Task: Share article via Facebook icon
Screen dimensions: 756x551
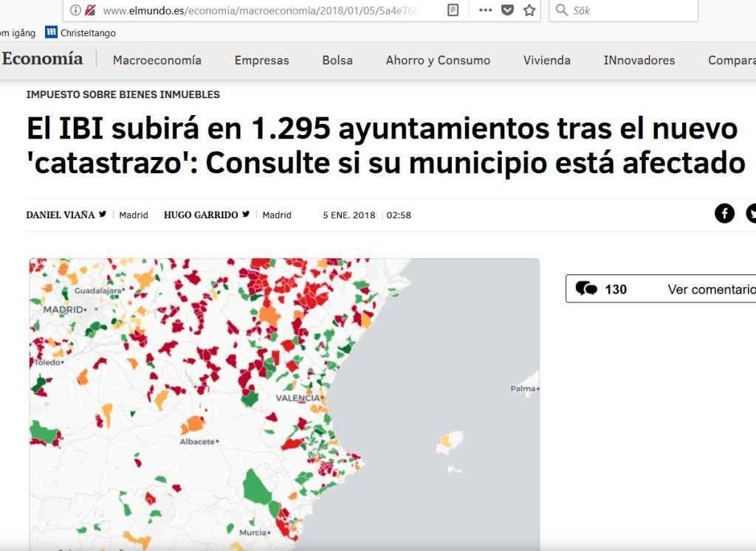Action: pyautogui.click(x=724, y=213)
